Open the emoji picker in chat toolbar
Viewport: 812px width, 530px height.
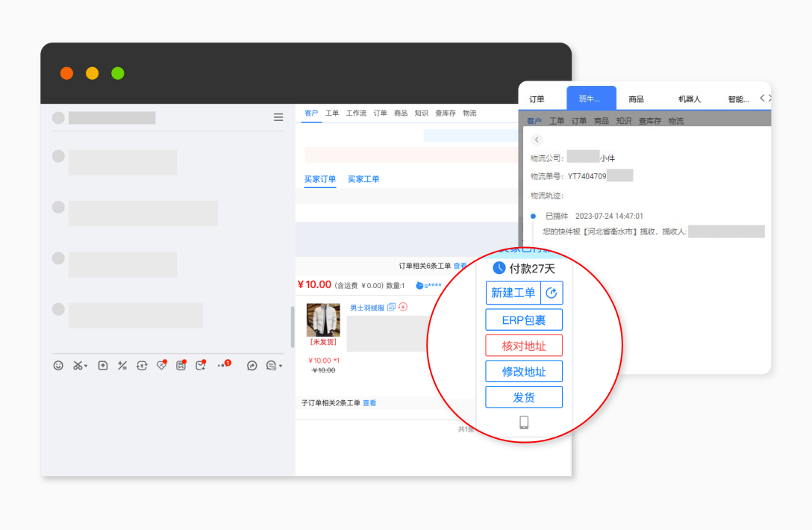point(58,366)
